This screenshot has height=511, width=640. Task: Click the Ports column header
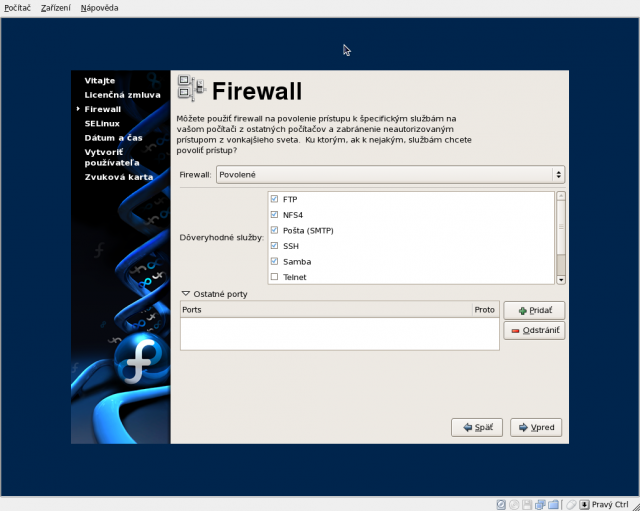click(x=326, y=309)
